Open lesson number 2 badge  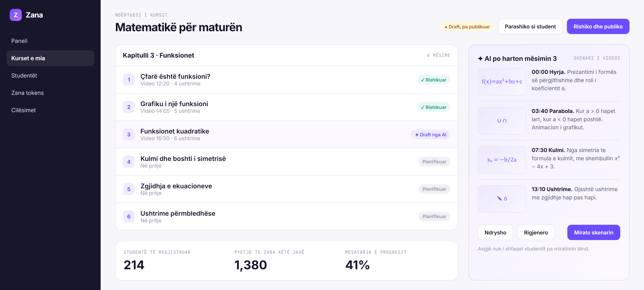[129, 107]
